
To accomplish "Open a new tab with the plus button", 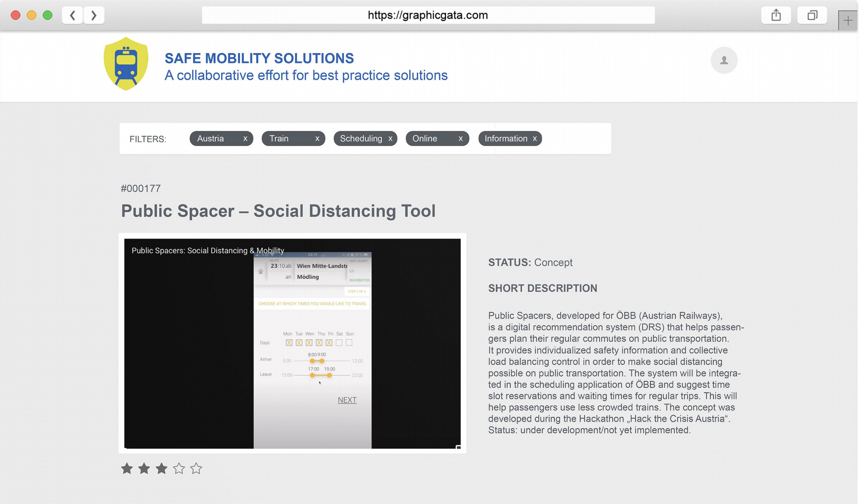I will [848, 20].
